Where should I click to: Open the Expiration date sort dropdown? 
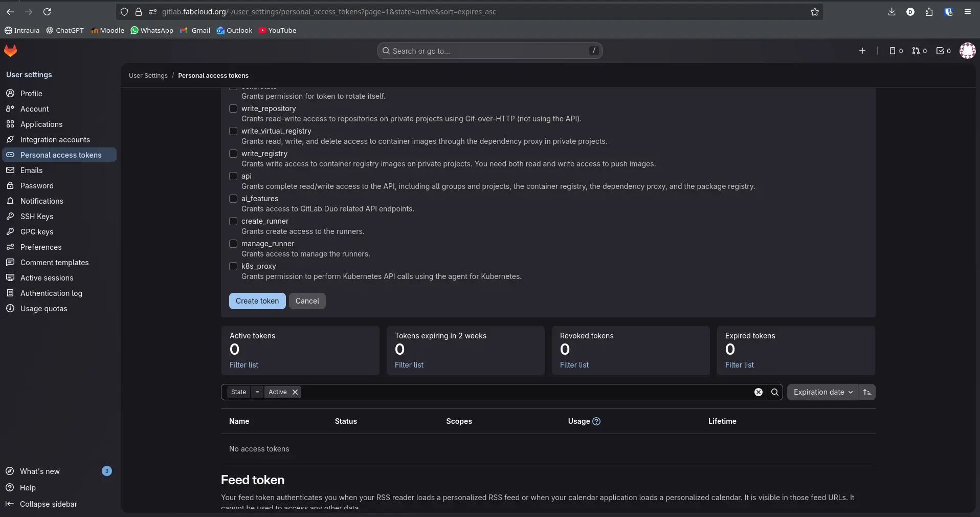821,392
